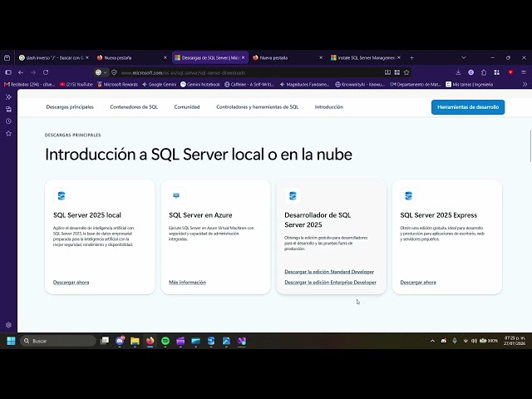Go back to the previous page
Screen dimensions: 532x399
pos(21,72)
